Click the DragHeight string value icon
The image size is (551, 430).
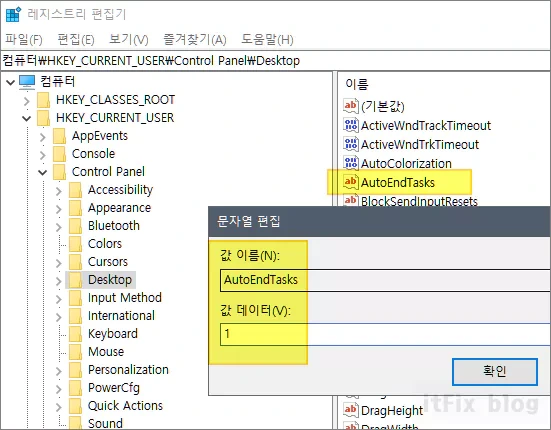click(351, 410)
